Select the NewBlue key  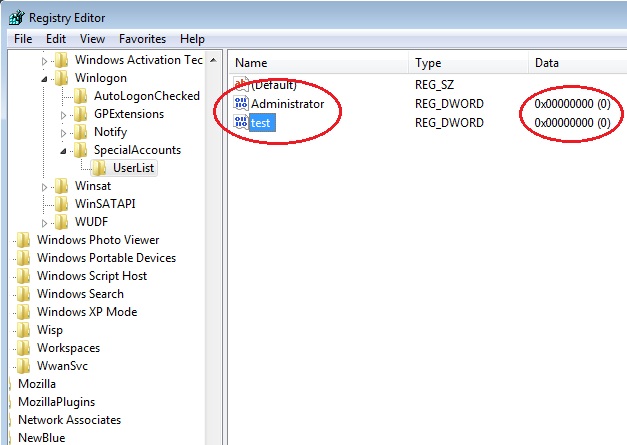tap(42, 438)
